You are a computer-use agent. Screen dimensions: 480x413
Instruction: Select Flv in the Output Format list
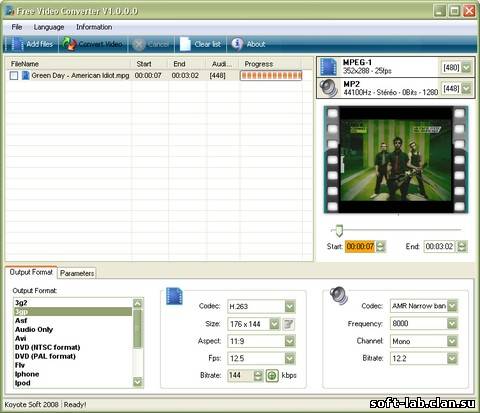(73, 365)
